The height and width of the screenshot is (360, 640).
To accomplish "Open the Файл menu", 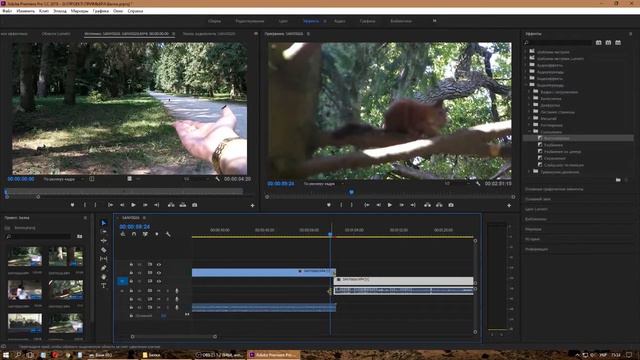I will coord(7,11).
